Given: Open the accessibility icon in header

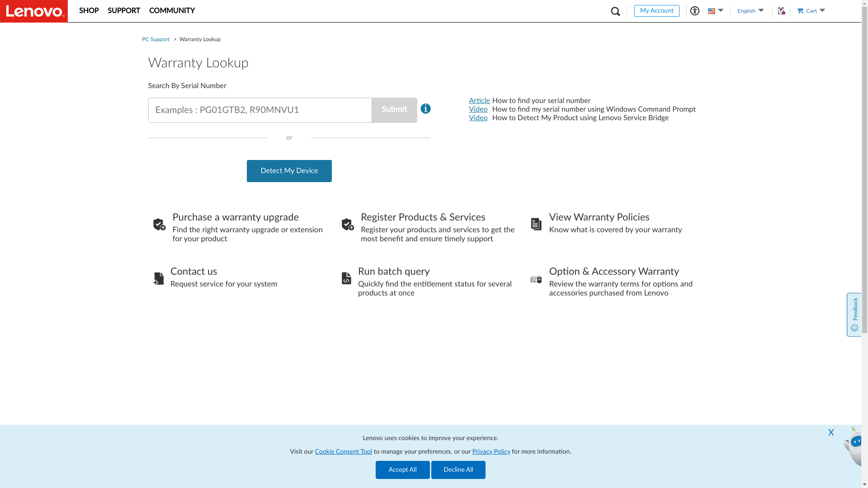Looking at the screenshot, I should [x=695, y=11].
